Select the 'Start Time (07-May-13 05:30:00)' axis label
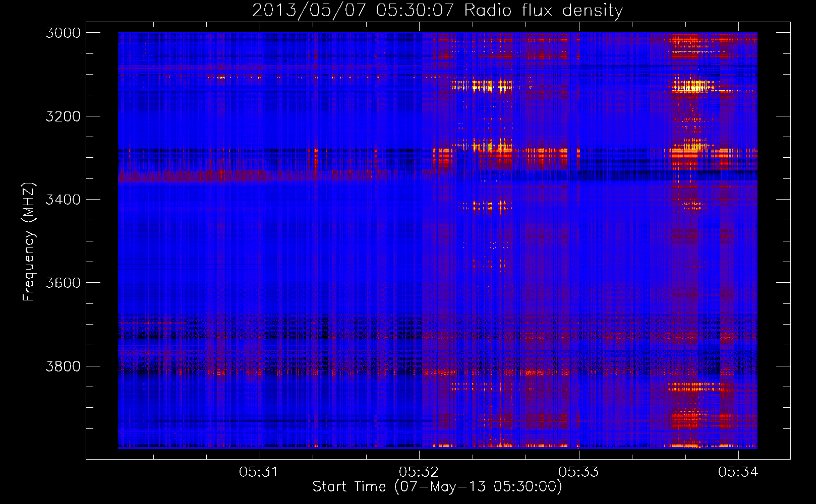This screenshot has height=504, width=816. point(437,487)
